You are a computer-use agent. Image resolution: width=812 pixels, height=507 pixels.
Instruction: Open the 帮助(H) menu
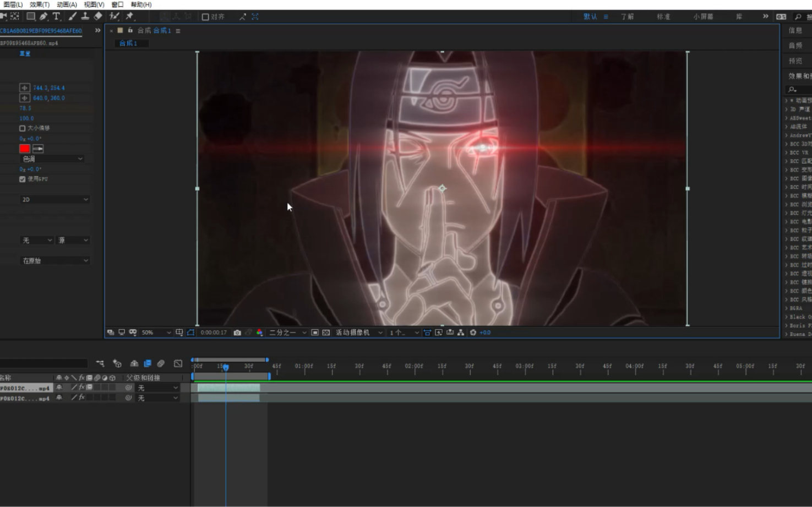tap(141, 4)
